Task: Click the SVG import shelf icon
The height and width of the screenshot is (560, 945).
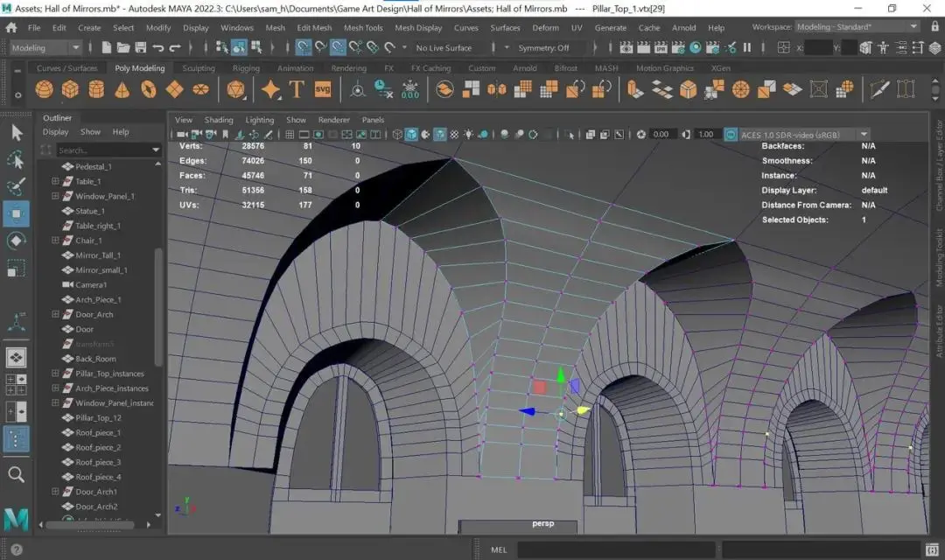Action: click(x=323, y=90)
